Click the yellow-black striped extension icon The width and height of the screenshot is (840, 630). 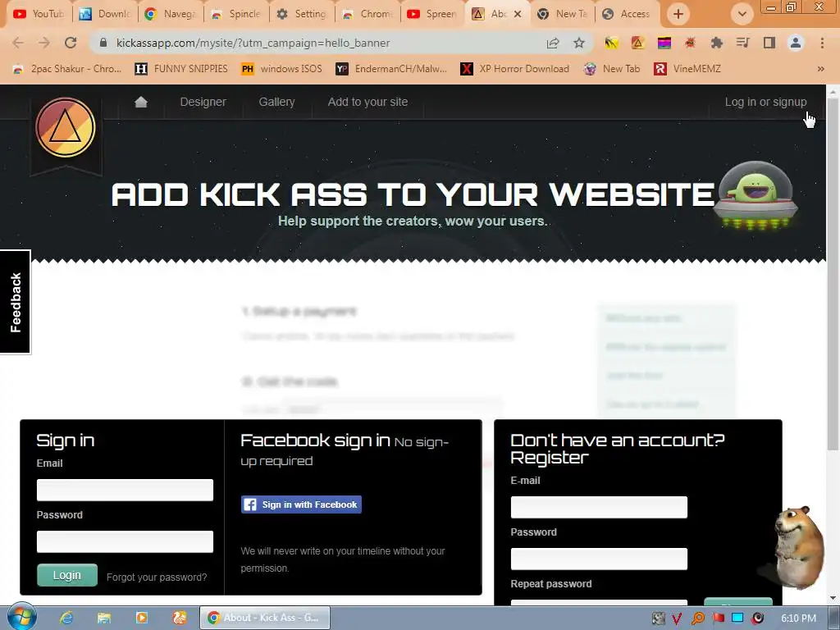click(611, 43)
